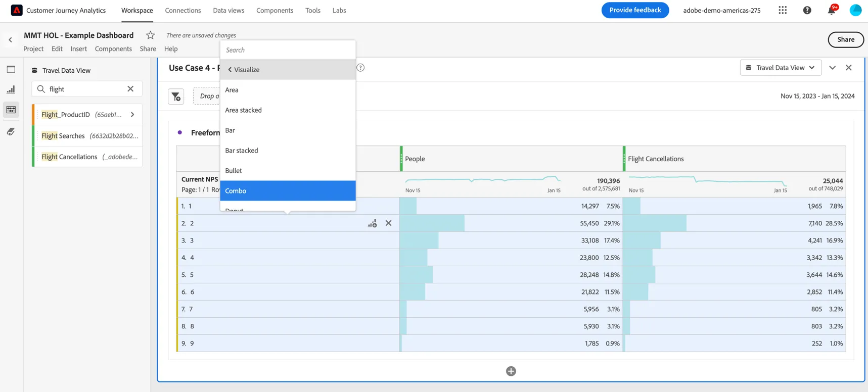Open the Data Dictionary icon in left rail
This screenshot has height=392, width=868.
tap(11, 131)
